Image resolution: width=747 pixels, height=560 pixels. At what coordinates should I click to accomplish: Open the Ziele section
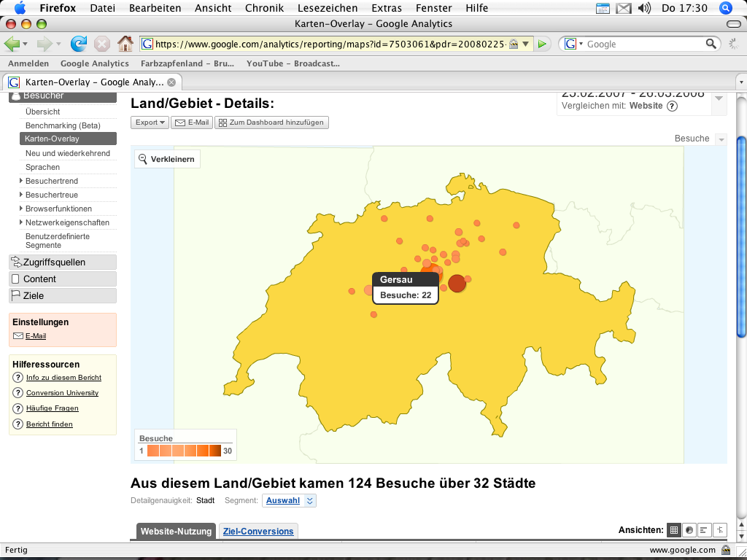(63, 296)
